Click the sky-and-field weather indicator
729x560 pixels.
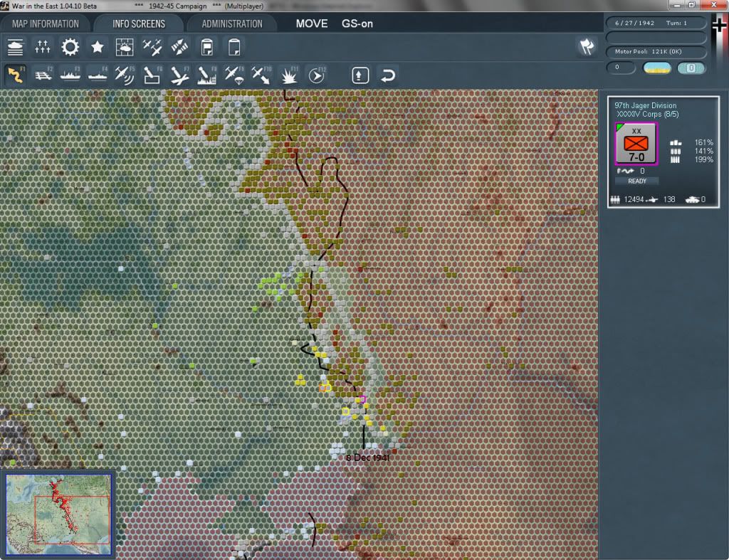657,68
